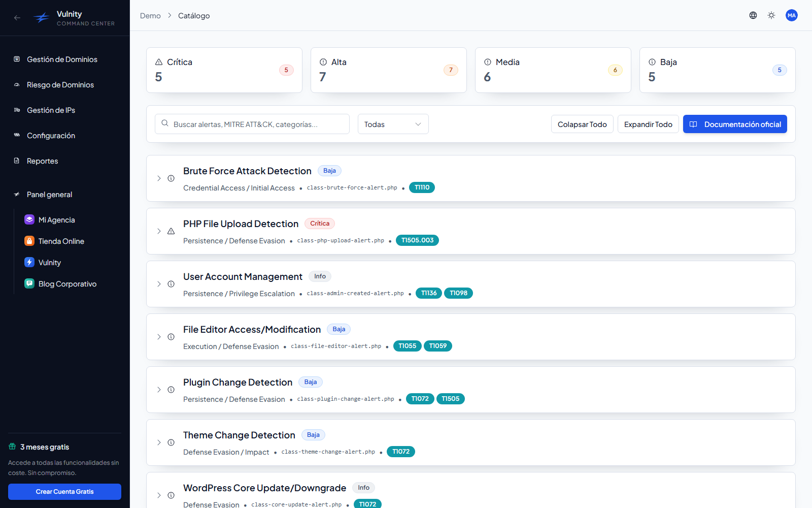
Task: Focus the Buscar alertas search field
Action: [252, 124]
